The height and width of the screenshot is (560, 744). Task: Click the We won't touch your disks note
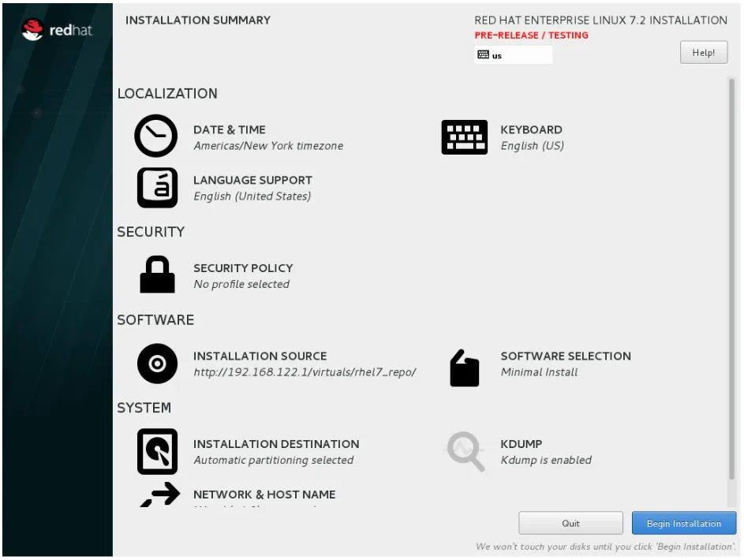click(605, 547)
